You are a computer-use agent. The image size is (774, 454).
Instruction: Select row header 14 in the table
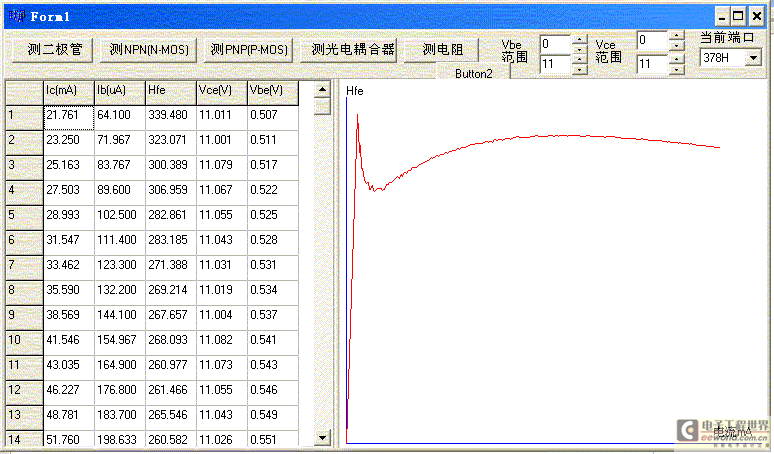(24, 438)
